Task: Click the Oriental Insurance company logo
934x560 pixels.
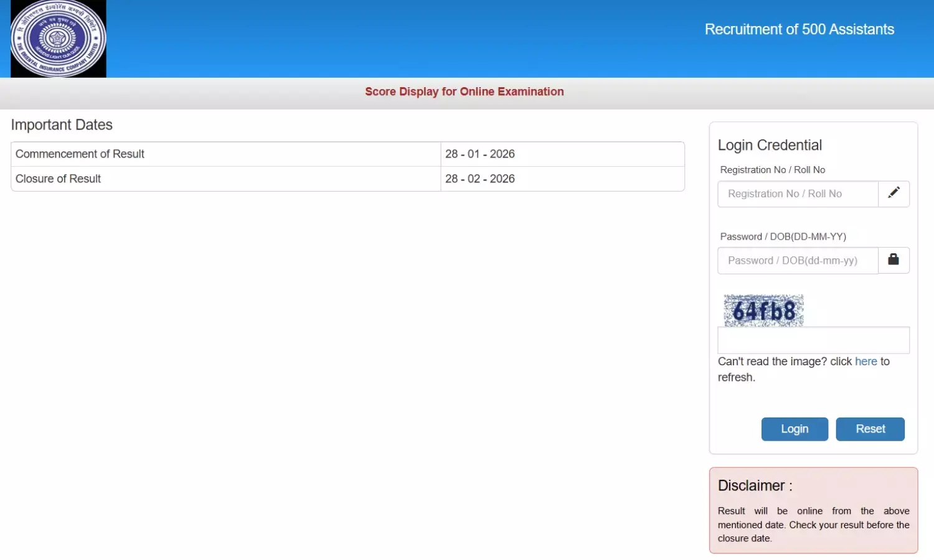Action: tap(58, 39)
